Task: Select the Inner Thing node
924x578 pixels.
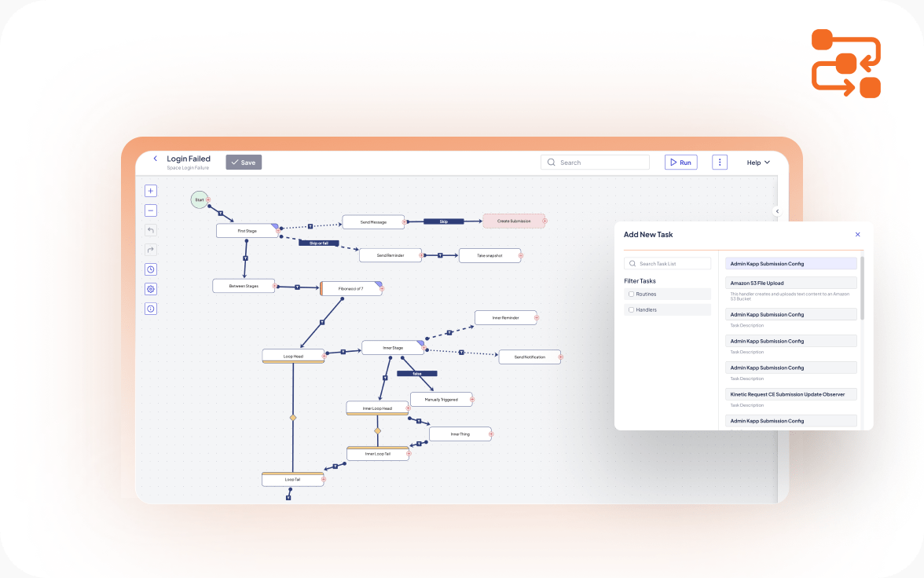Action: tap(460, 434)
